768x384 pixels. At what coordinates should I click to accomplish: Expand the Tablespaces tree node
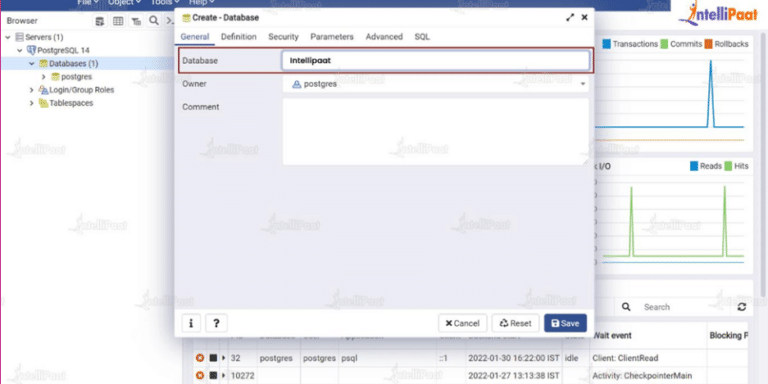coord(32,103)
